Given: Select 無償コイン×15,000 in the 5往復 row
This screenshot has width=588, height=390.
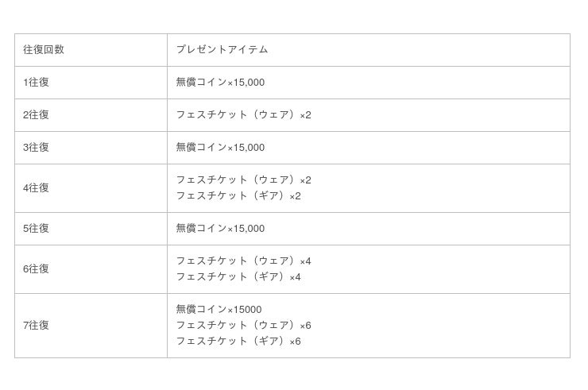Looking at the screenshot, I should 220,229.
